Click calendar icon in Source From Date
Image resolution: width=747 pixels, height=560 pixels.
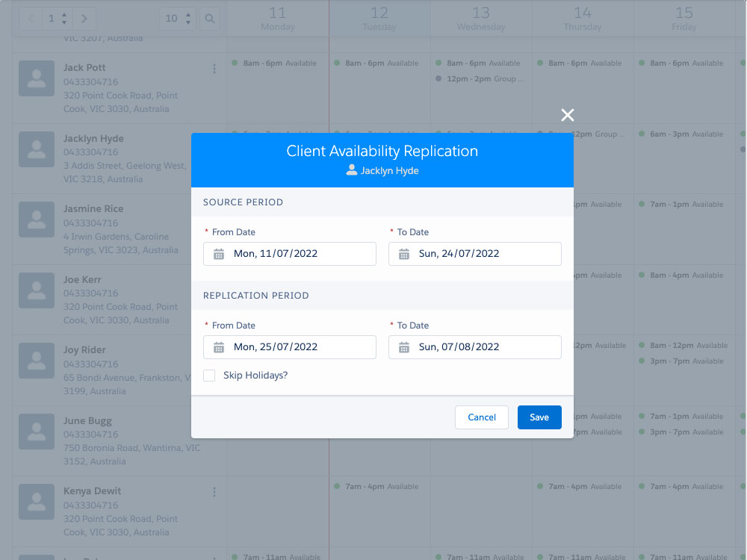coord(219,254)
